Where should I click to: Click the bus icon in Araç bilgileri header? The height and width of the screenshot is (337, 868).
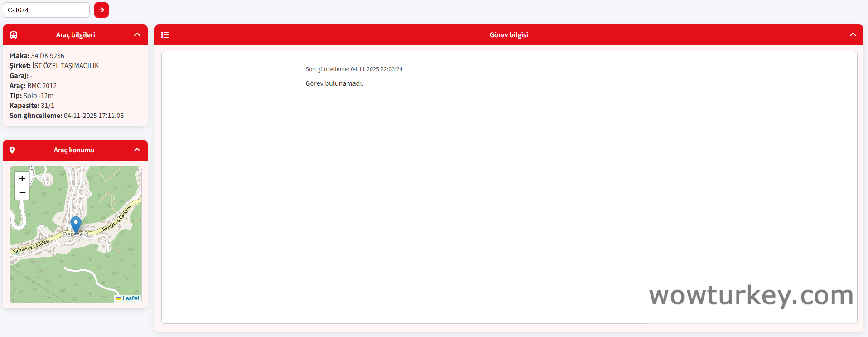(14, 35)
